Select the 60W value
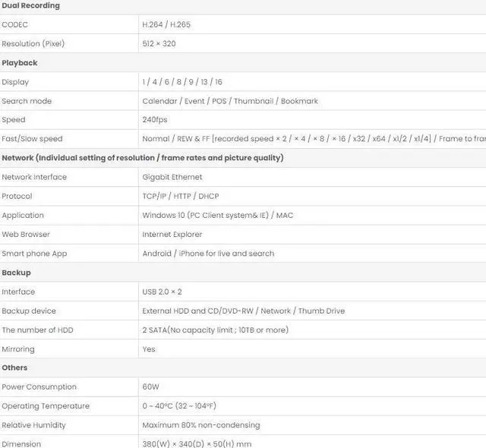486x448 pixels. tap(150, 387)
